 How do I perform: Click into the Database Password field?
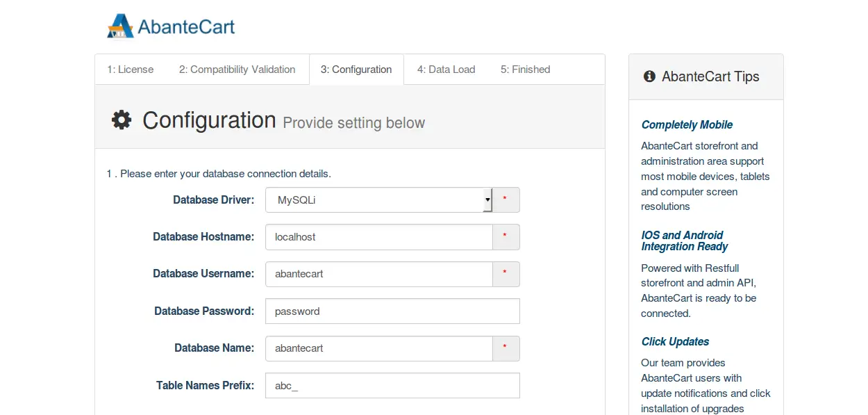[x=392, y=311]
